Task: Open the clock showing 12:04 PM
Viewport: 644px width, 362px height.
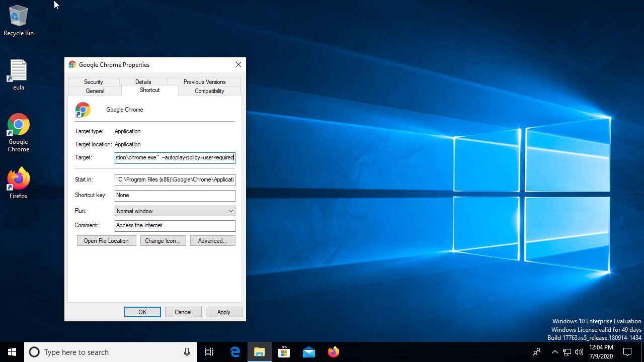Action: point(601,352)
